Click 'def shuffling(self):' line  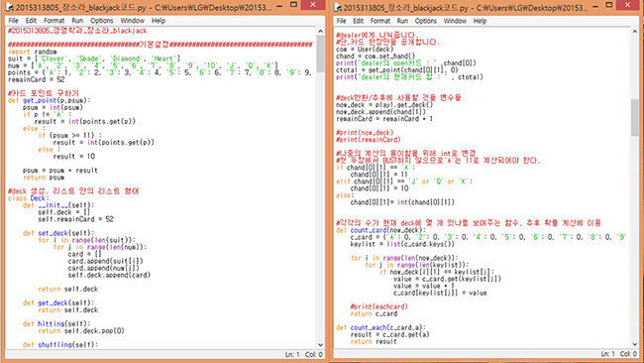[60, 345]
